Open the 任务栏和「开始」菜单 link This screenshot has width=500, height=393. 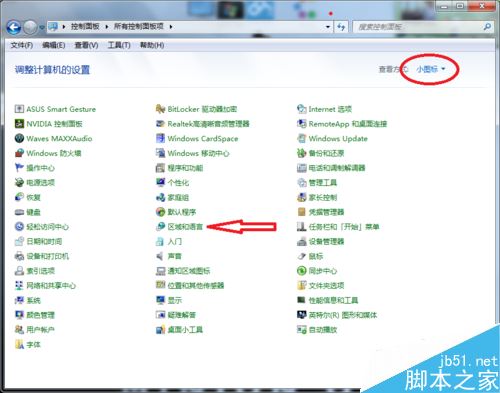[x=344, y=227]
